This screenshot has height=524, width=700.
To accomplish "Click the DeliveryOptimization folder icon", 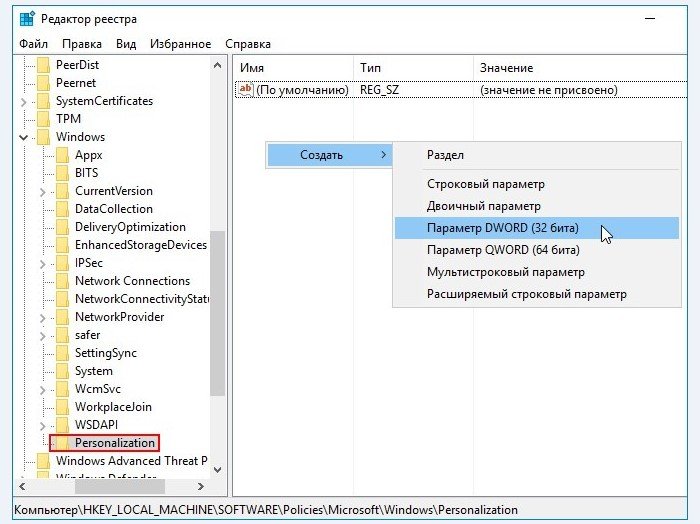I will click(62, 227).
